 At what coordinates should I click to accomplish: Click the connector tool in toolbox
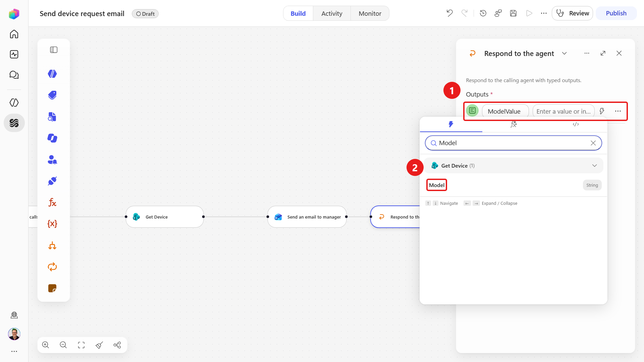tap(52, 181)
